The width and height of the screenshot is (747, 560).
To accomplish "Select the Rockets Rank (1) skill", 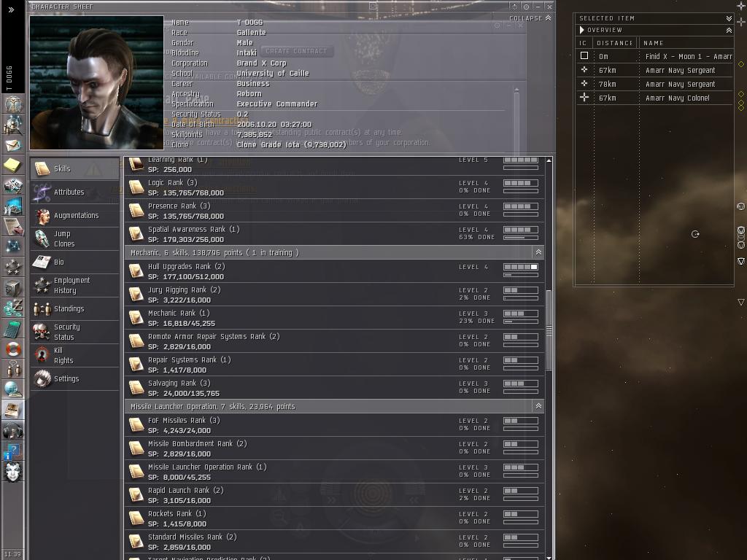I will [x=334, y=518].
